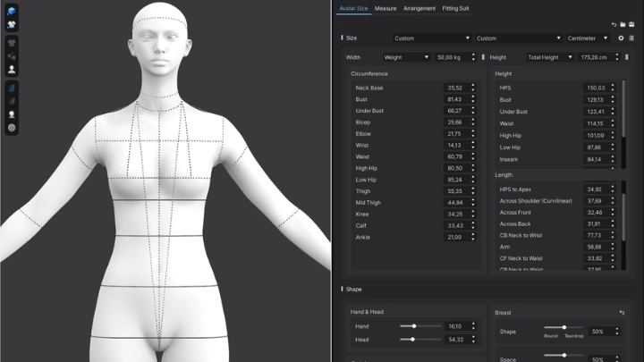Click the reset arrow above Size row
This screenshot has width=644, height=362.
point(614,25)
